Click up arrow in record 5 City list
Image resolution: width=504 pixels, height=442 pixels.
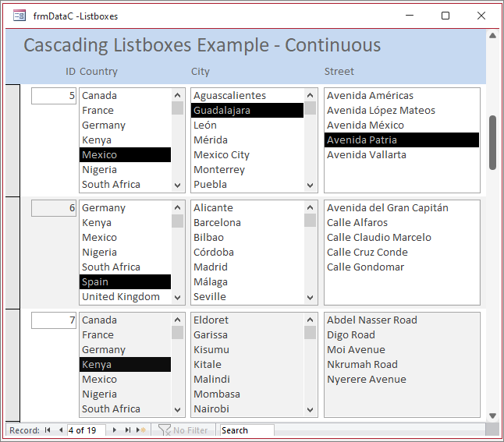tap(310, 95)
